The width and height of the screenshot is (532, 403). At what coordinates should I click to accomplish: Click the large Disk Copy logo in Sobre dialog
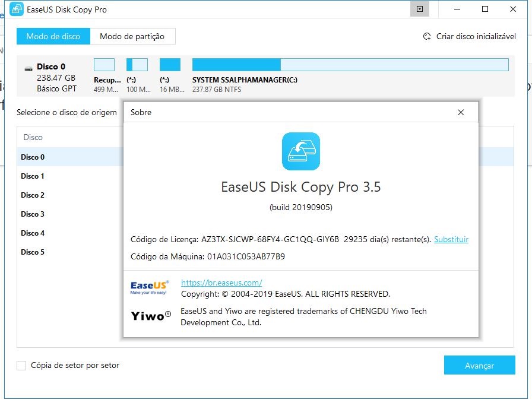(x=301, y=151)
